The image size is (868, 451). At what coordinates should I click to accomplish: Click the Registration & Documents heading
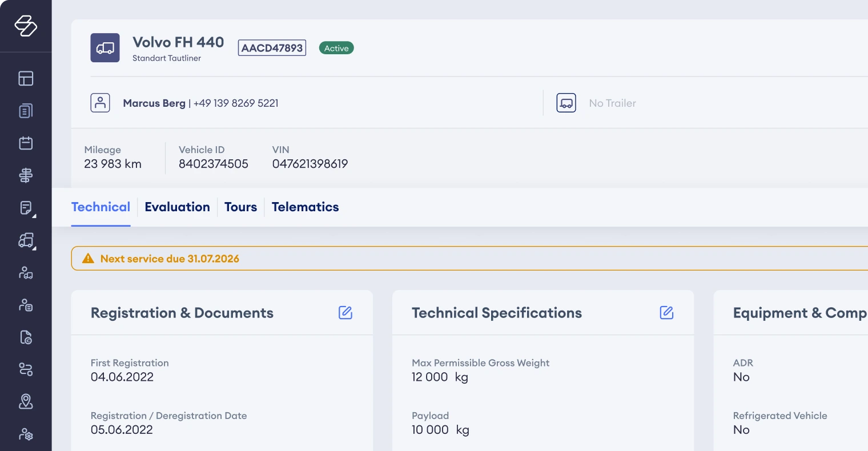(x=182, y=313)
